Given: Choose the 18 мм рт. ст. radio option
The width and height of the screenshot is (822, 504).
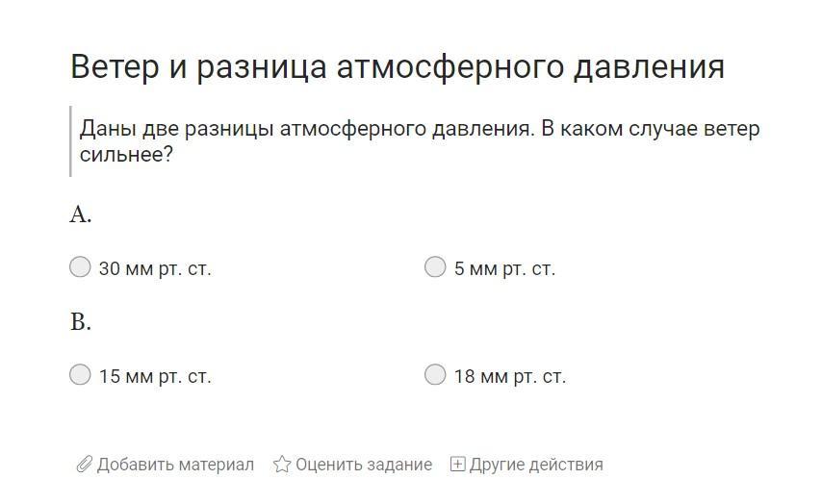Looking at the screenshot, I should [x=435, y=374].
